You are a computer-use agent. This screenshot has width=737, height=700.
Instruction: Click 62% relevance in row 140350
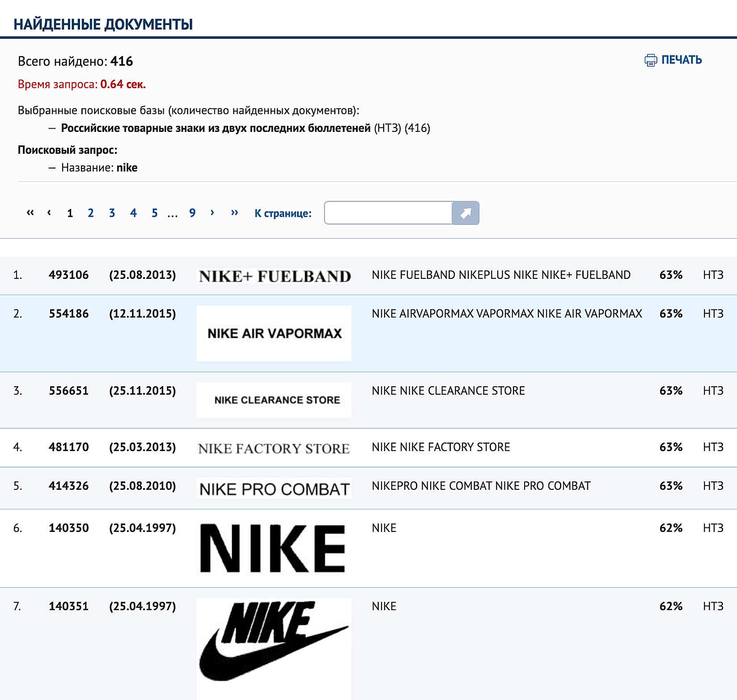671,528
